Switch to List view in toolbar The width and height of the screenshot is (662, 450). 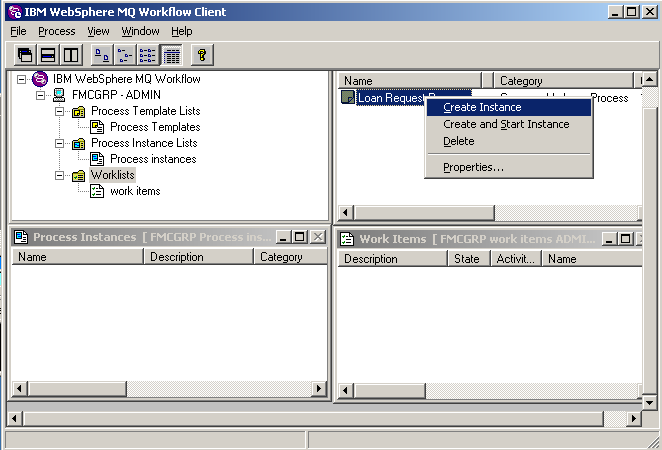pyautogui.click(x=148, y=55)
